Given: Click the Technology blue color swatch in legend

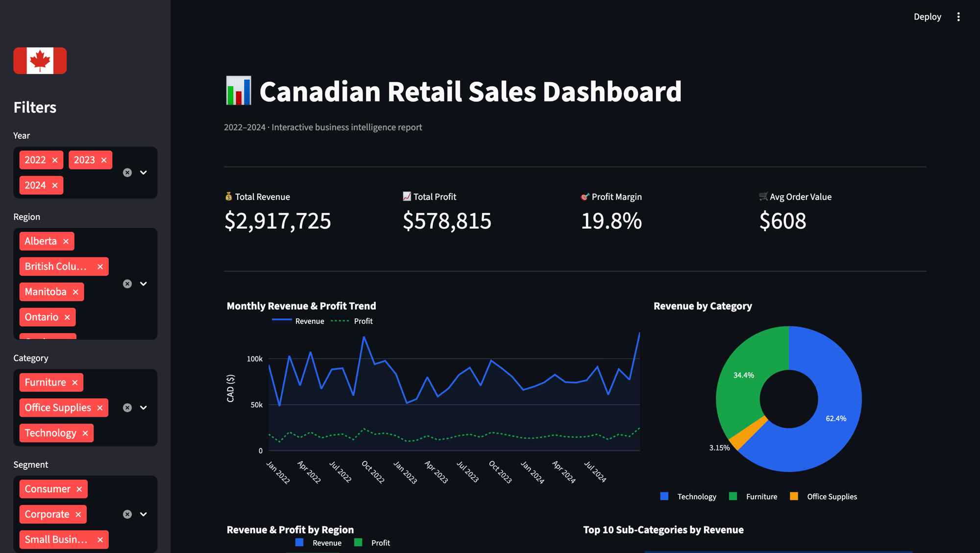Looking at the screenshot, I should [x=664, y=496].
